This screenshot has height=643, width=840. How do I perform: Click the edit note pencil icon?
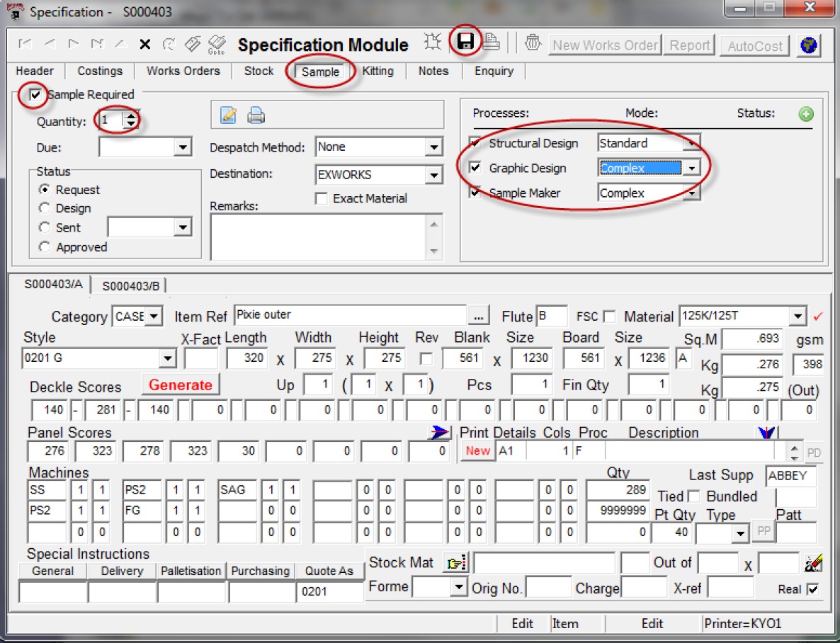pos(228,115)
